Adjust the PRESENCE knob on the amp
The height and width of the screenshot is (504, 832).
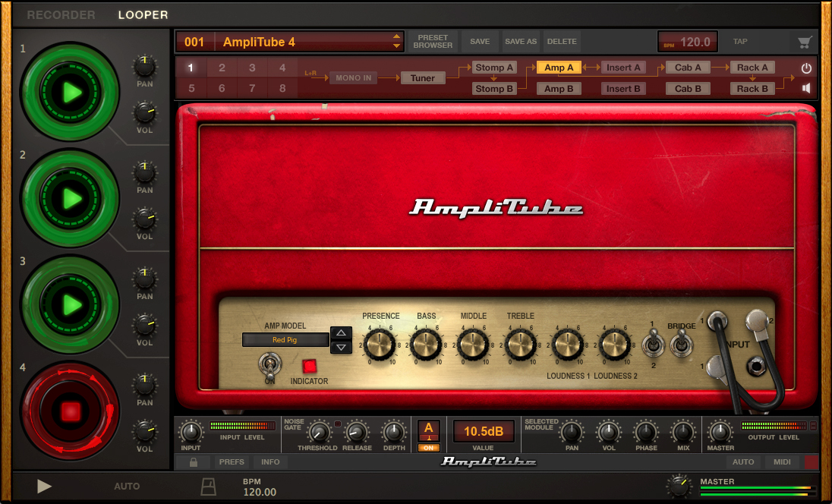[x=380, y=345]
